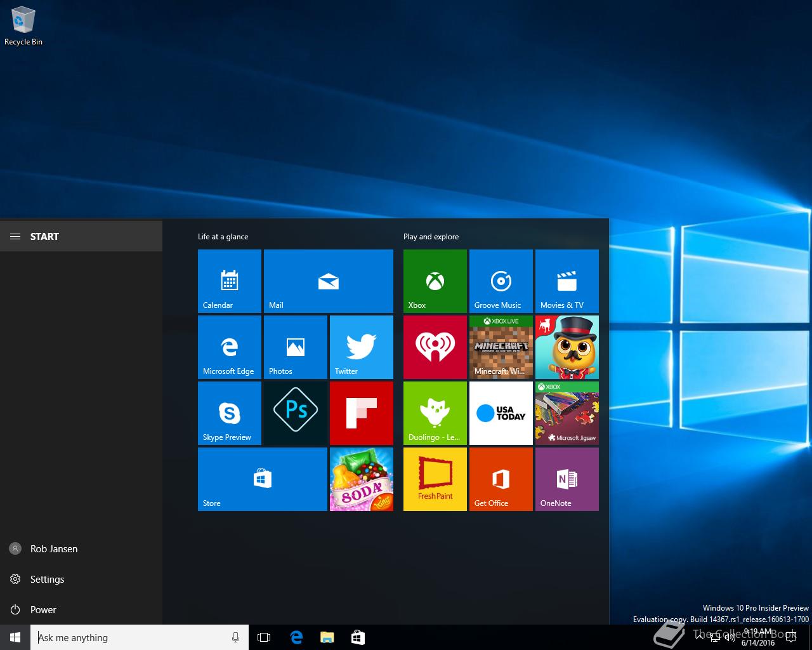Viewport: 812px width, 650px height.
Task: Click the Windows Start button
Action: (x=15, y=637)
